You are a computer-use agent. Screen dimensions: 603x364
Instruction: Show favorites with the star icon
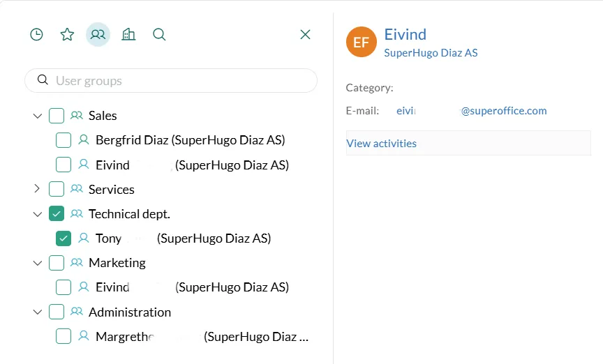pos(67,34)
